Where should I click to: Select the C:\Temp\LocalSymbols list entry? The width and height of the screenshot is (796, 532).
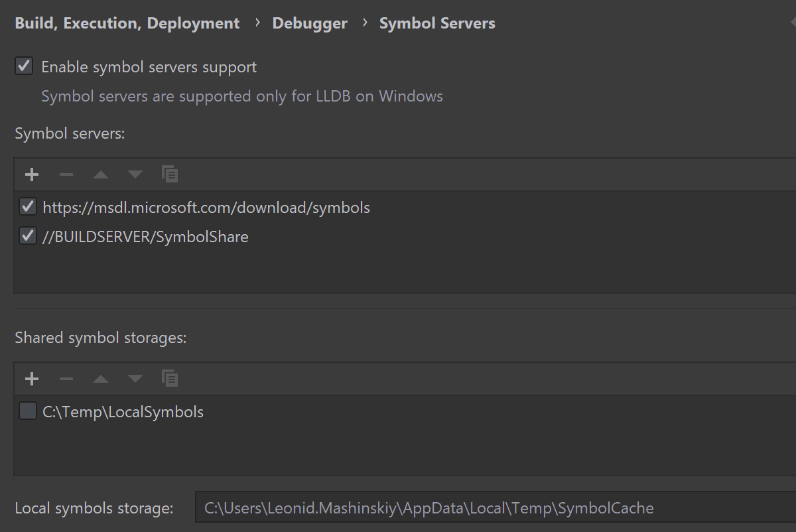(x=123, y=412)
